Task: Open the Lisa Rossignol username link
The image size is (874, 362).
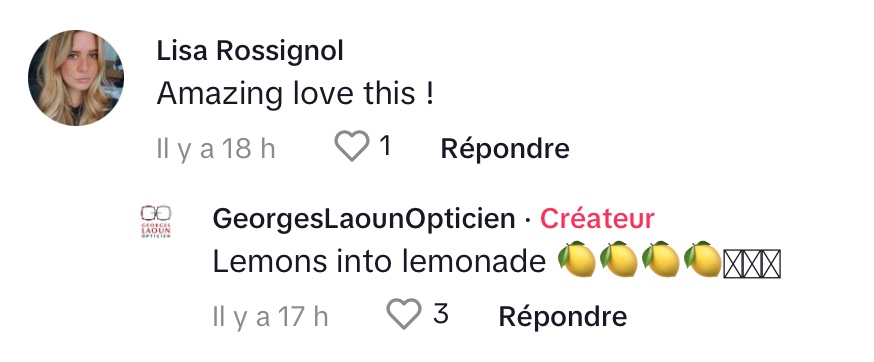Action: (250, 51)
